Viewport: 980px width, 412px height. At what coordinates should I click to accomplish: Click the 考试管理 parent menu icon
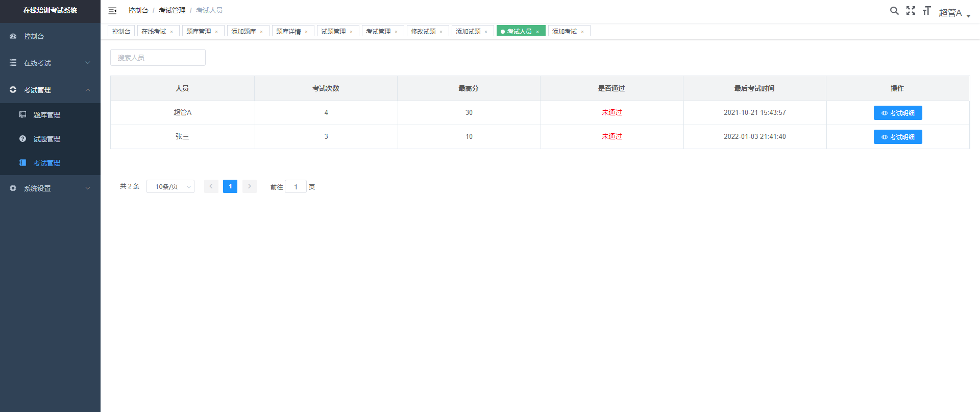pyautogui.click(x=13, y=89)
